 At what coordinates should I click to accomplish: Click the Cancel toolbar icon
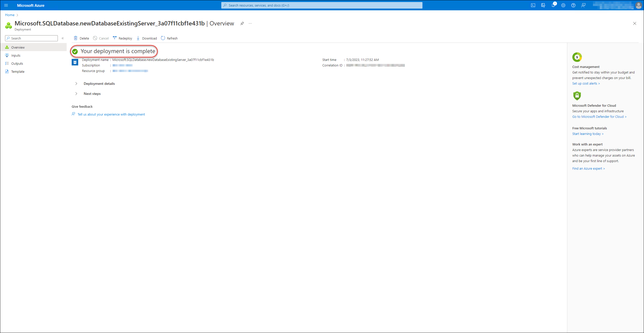tap(95, 38)
